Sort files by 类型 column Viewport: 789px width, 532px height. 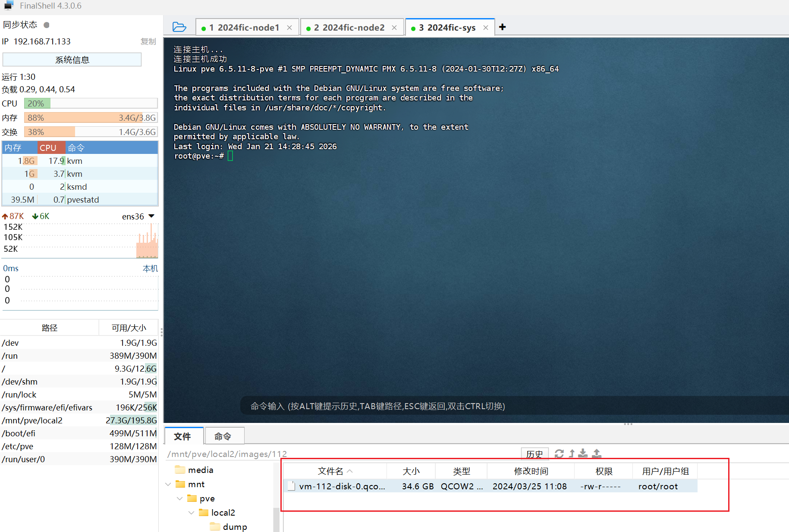(x=461, y=471)
